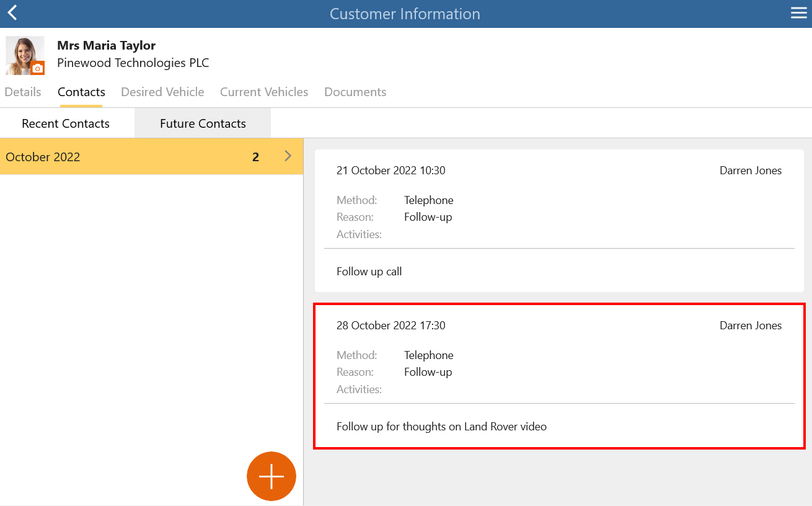Expand October 2022 chevron arrow
The width and height of the screenshot is (812, 506).
(288, 156)
